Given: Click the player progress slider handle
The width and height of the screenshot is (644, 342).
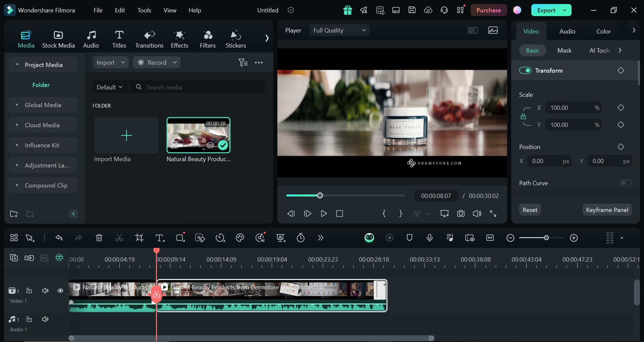Looking at the screenshot, I should point(320,196).
